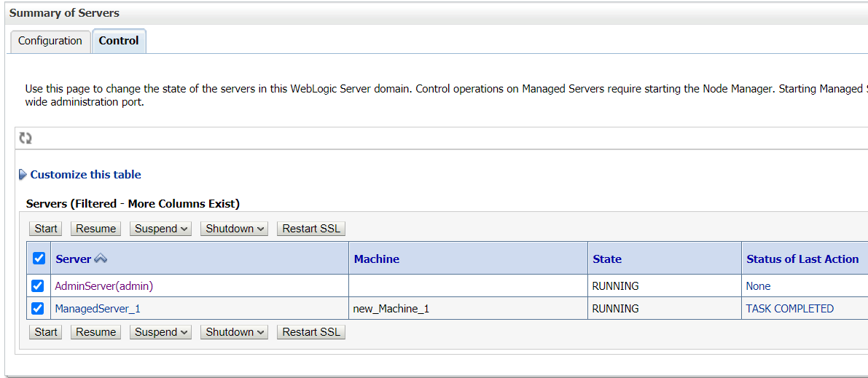The width and height of the screenshot is (868, 378).
Task: Select the Control tab
Action: [119, 41]
